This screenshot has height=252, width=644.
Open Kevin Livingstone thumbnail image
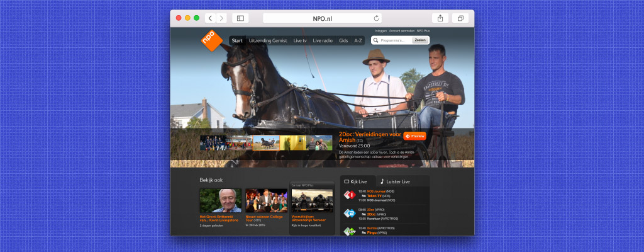[x=221, y=200]
